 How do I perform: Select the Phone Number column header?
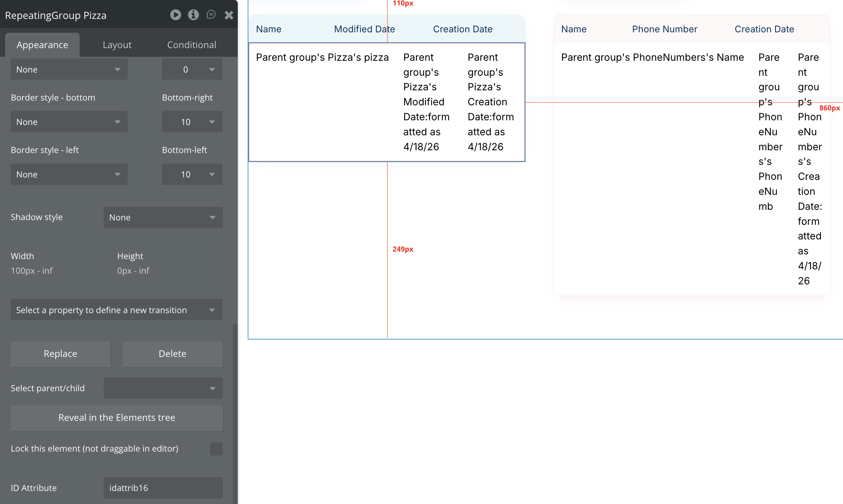[664, 29]
